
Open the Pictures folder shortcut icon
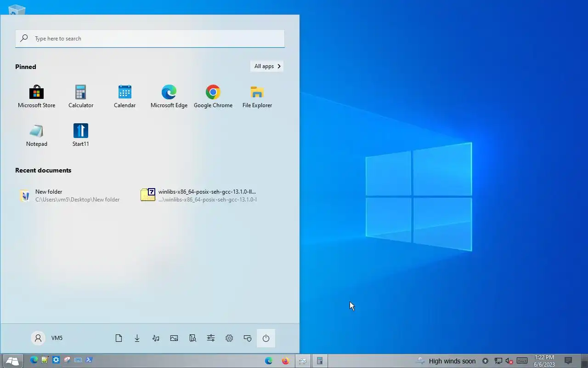pyautogui.click(x=174, y=338)
